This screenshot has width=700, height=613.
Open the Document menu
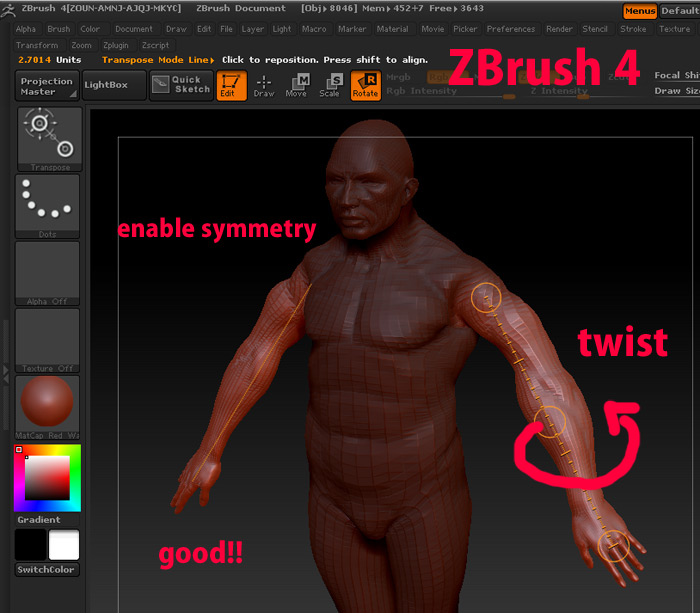tap(133, 29)
